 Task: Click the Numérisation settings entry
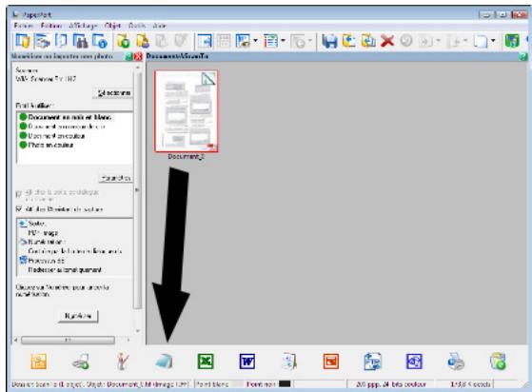[43, 242]
